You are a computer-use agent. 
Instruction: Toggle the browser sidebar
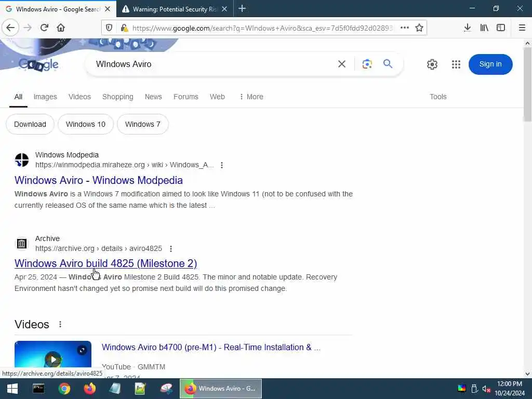[x=501, y=28]
